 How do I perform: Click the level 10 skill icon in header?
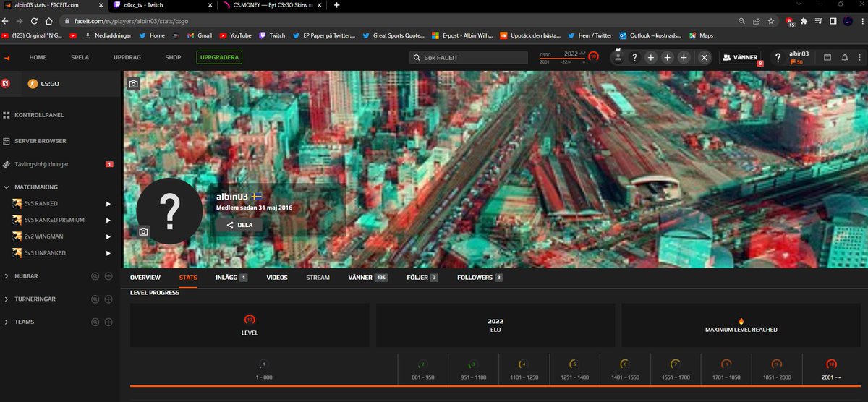tap(593, 56)
